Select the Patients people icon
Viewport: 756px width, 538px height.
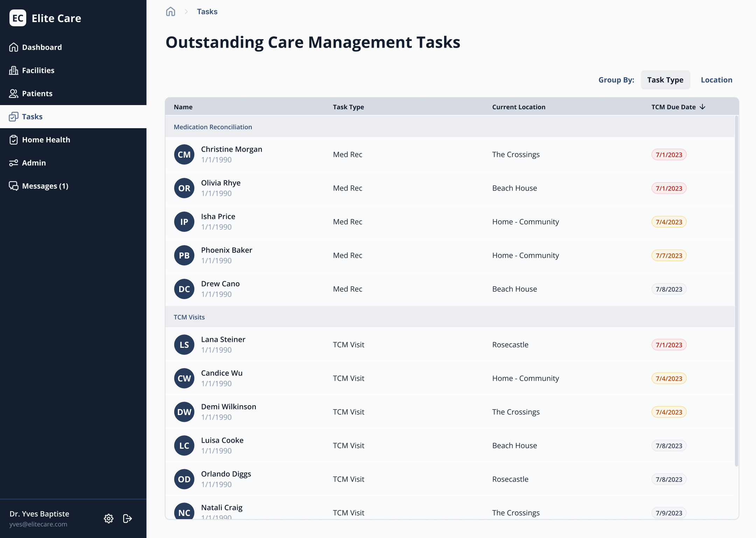(x=13, y=93)
